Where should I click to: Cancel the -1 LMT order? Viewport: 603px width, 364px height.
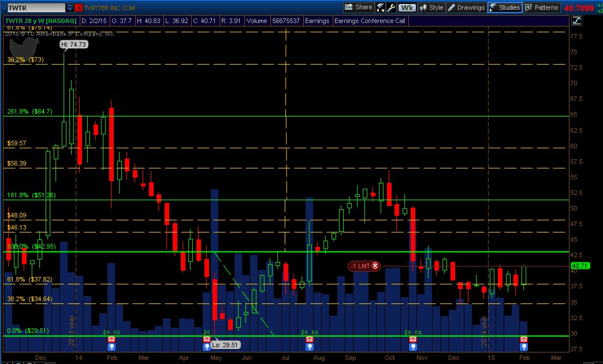375,266
